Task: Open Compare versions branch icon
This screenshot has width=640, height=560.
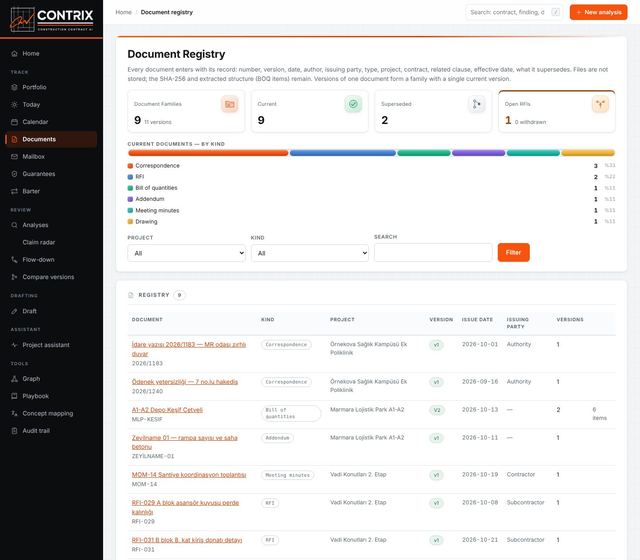Action: tap(14, 277)
